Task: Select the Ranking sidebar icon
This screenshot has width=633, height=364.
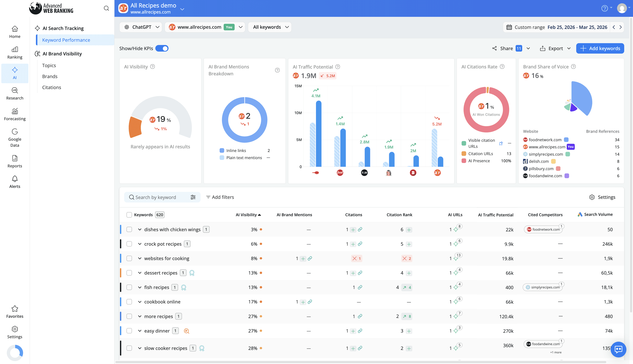Action: [x=14, y=53]
